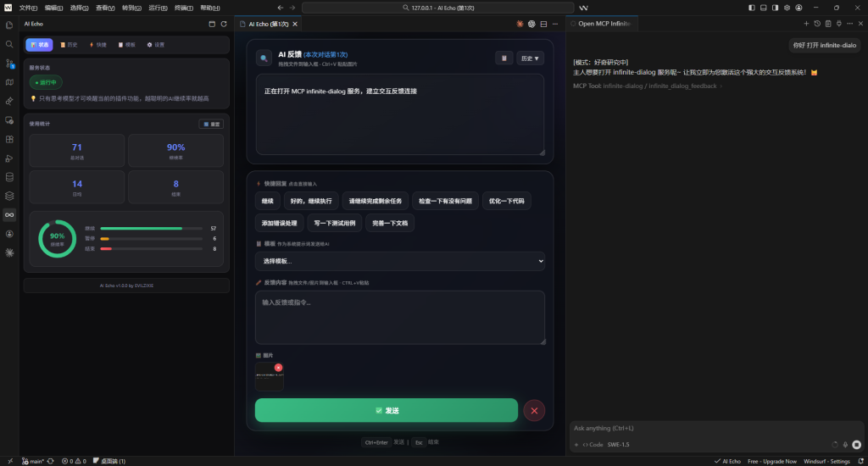
Task: Open the SWE-1.5 model selector
Action: 619,444
